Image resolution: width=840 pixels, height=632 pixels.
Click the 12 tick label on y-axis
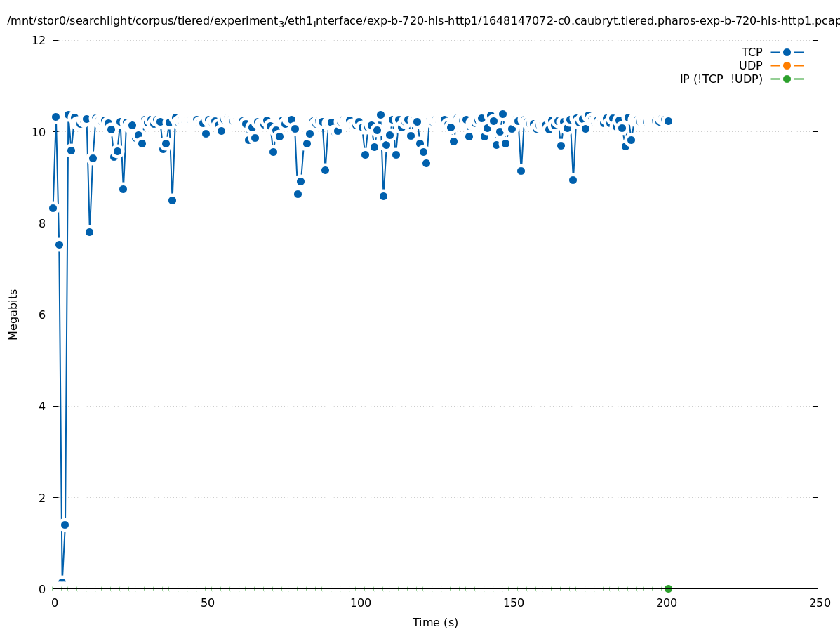[x=39, y=40]
